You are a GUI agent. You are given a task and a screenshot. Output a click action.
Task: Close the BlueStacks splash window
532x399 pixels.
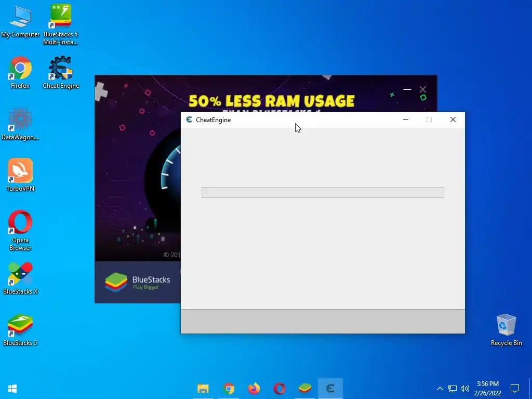pyautogui.click(x=422, y=89)
